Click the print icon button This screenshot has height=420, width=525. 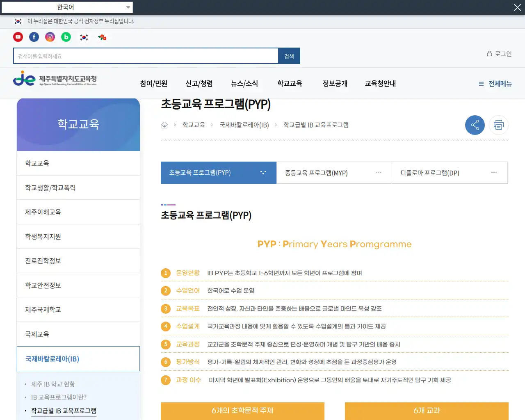pyautogui.click(x=499, y=125)
